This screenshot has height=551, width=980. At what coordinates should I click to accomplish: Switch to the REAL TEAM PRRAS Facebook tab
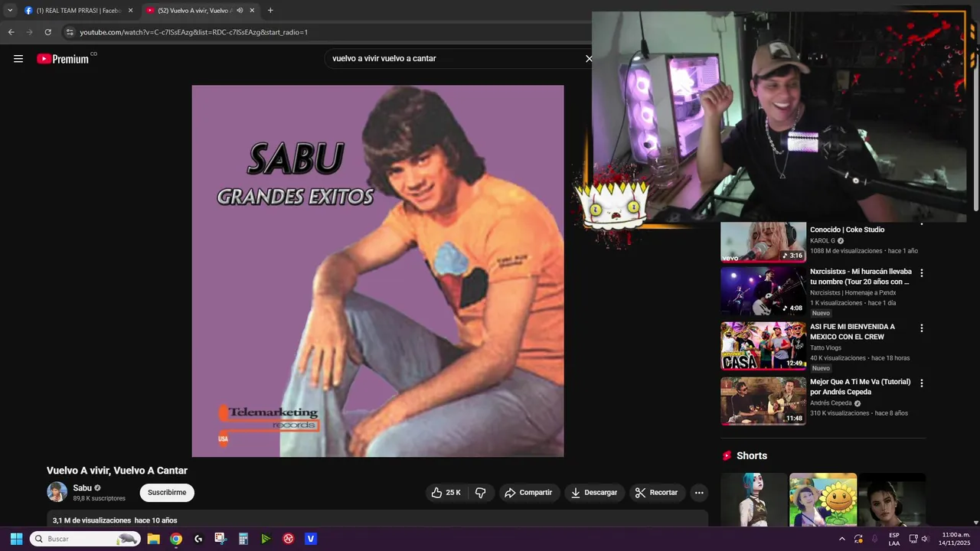point(78,11)
